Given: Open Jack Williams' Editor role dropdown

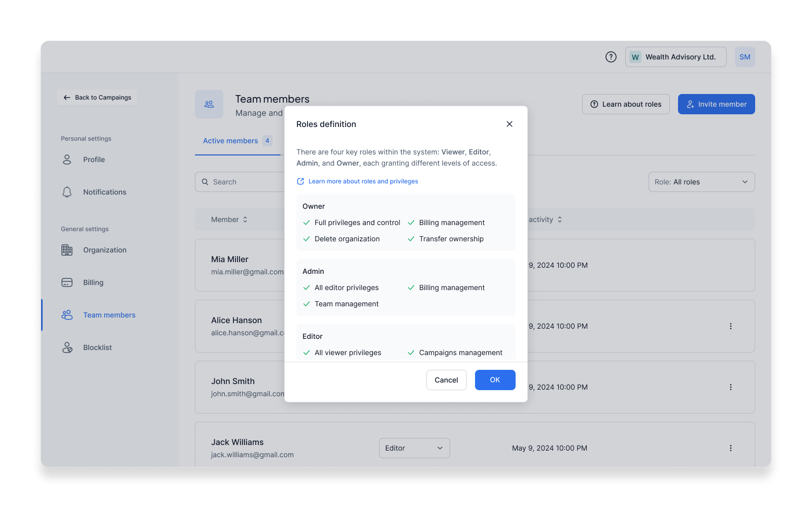Looking at the screenshot, I should pyautogui.click(x=415, y=448).
